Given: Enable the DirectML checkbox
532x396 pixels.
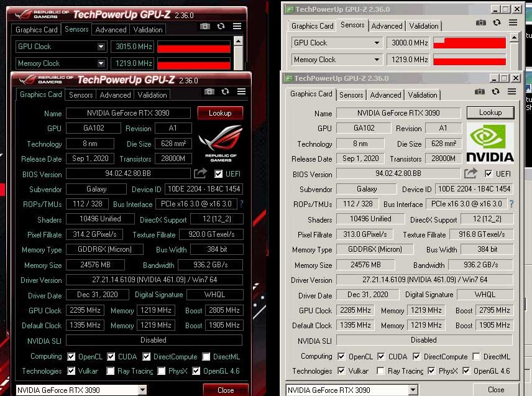Looking at the screenshot, I should 205,356.
